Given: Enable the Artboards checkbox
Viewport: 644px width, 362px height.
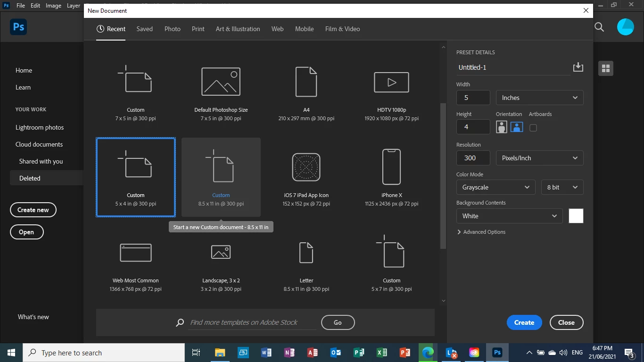Looking at the screenshot, I should coord(533,128).
